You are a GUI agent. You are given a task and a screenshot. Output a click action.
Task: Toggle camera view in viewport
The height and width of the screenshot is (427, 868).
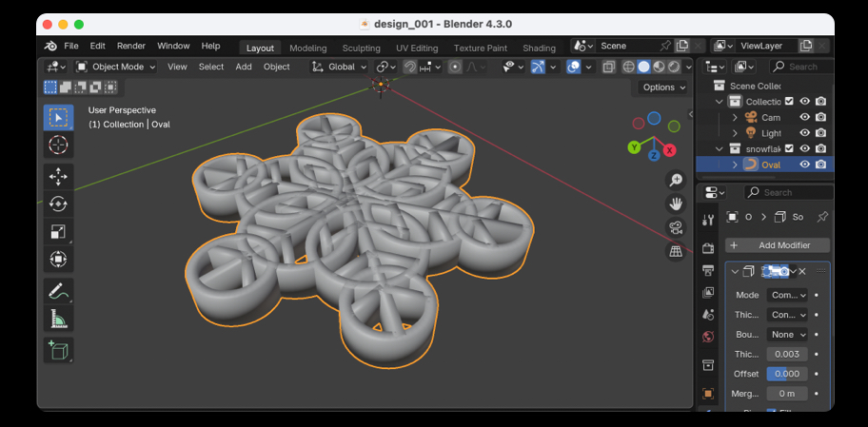pos(676,227)
